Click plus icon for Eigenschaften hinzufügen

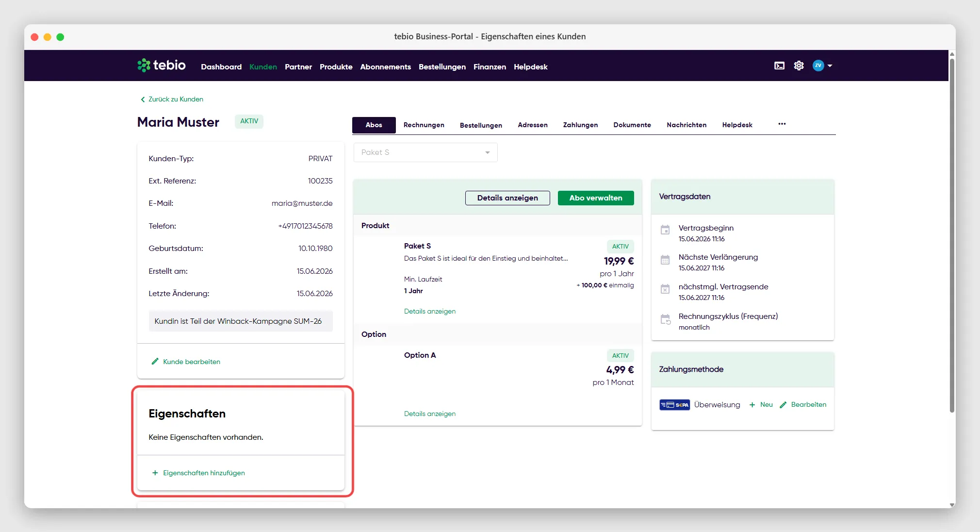(x=155, y=473)
